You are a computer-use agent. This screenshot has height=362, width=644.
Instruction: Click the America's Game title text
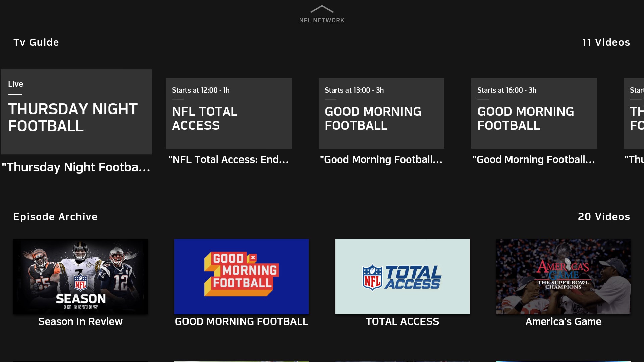tap(563, 321)
